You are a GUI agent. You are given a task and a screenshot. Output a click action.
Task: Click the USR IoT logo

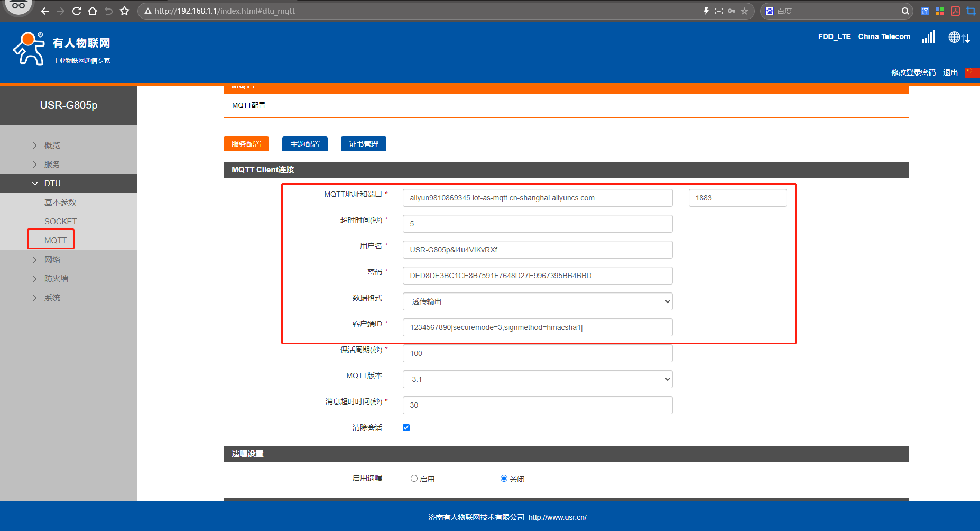coord(61,49)
